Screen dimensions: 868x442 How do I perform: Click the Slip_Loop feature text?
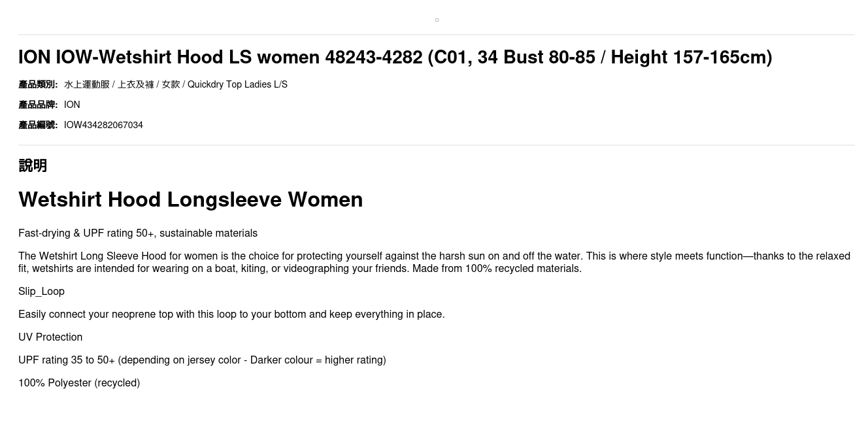pos(41,292)
